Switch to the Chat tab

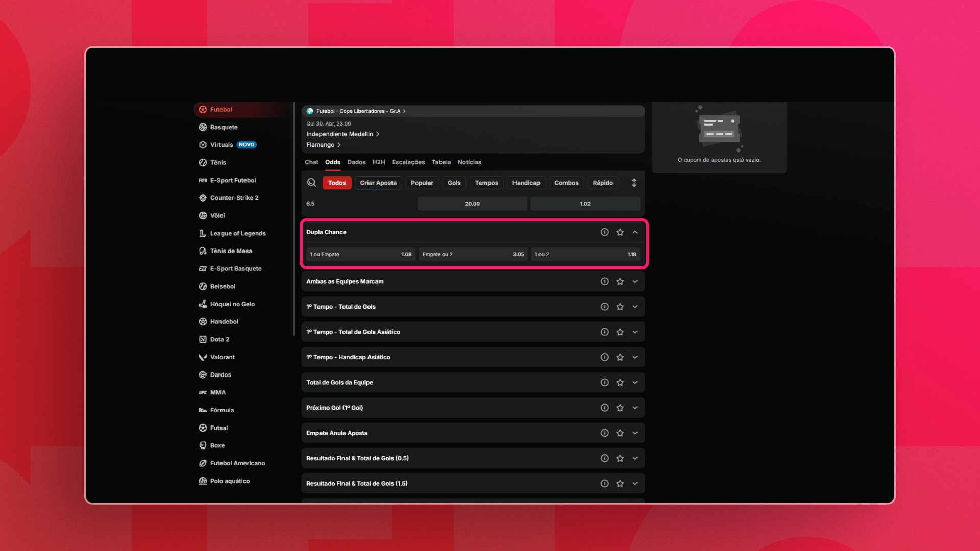311,162
